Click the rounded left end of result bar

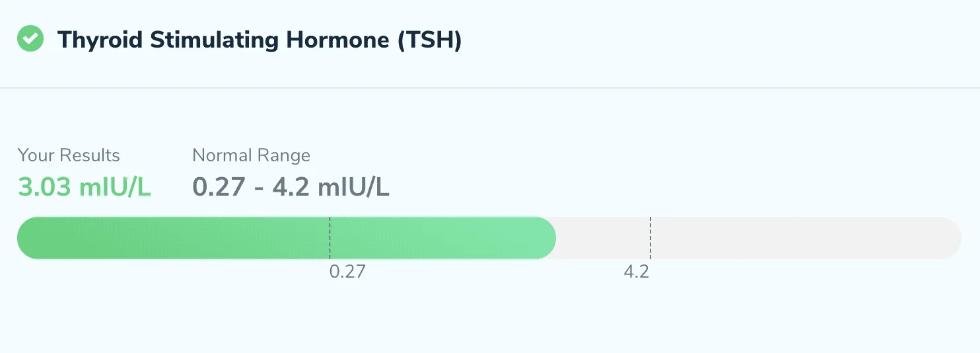click(x=28, y=238)
